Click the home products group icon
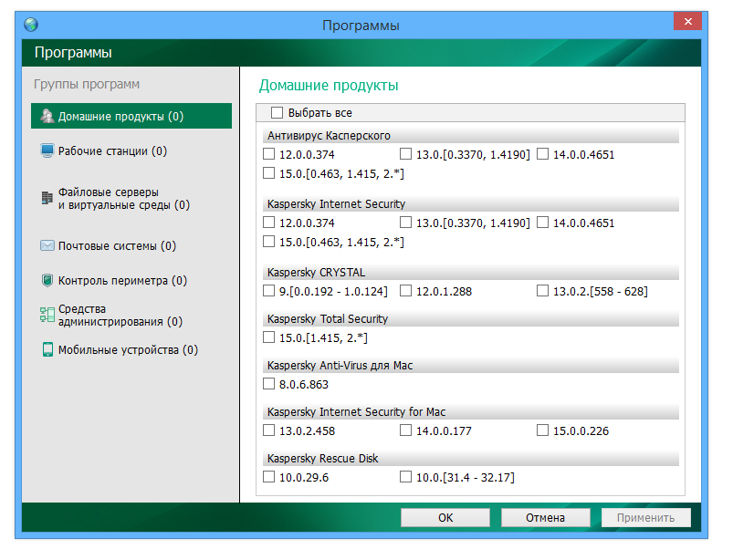The width and height of the screenshot is (733, 560). [47, 116]
